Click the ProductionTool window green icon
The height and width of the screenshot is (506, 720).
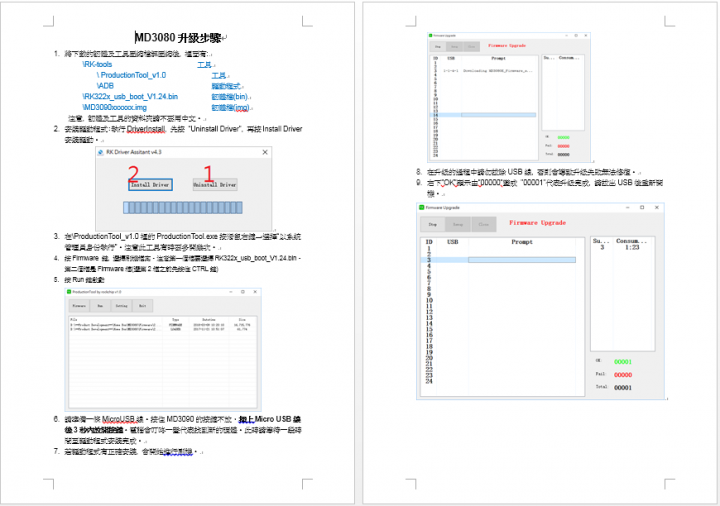(69, 292)
